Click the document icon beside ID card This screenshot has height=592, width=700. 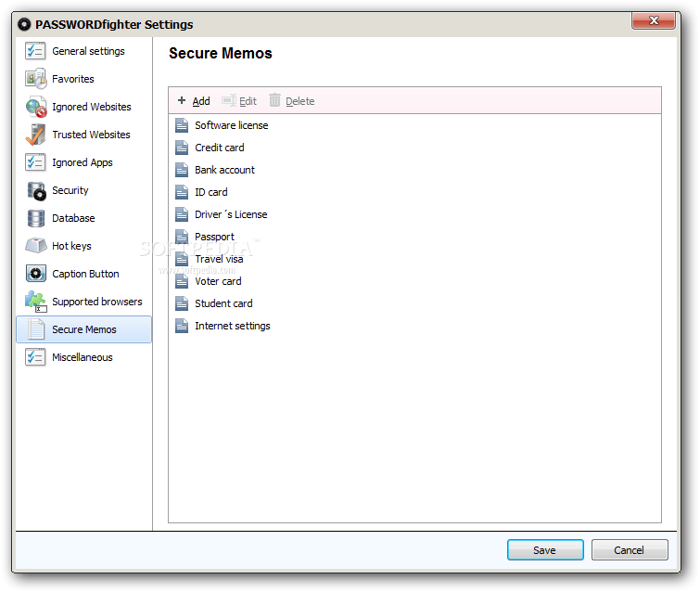click(182, 193)
